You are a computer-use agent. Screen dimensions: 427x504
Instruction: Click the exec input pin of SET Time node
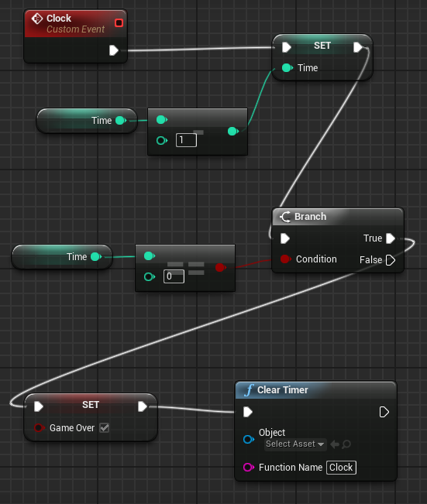(287, 47)
